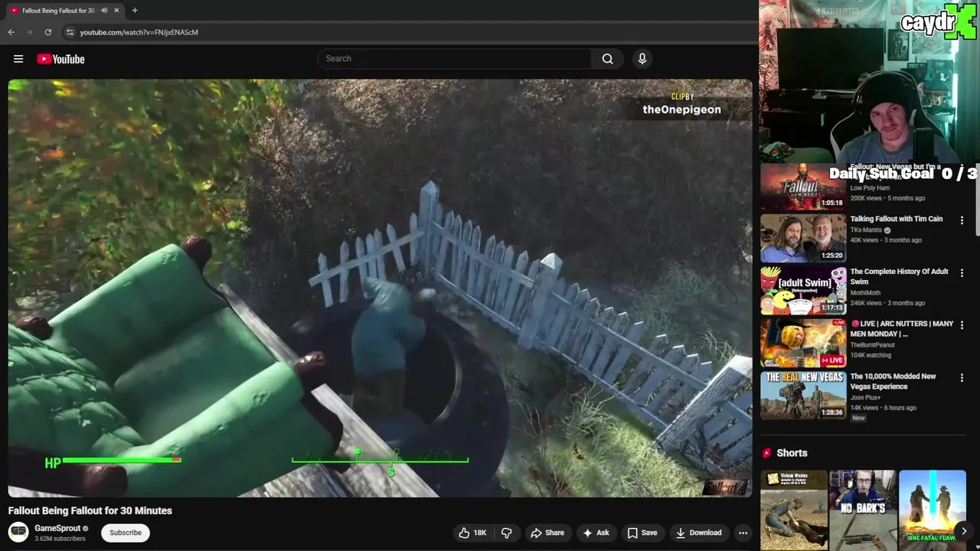Open options menu for ARC NUTTERS stream

(x=962, y=326)
